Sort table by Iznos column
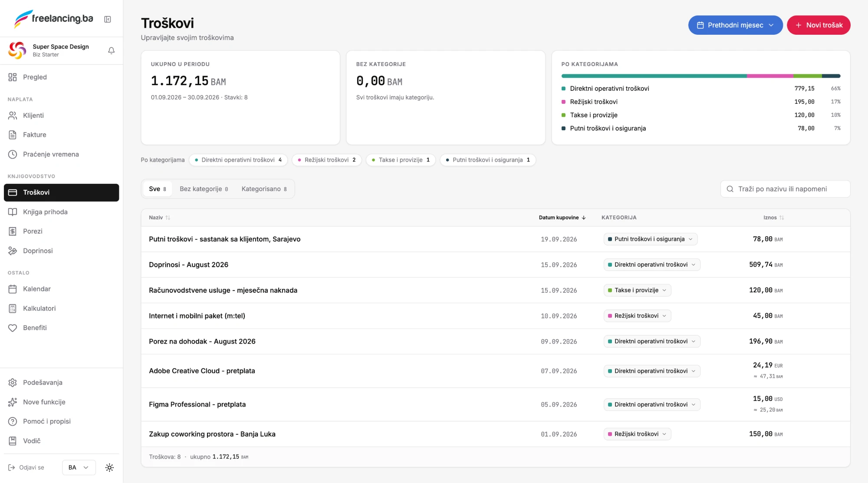 click(x=773, y=218)
